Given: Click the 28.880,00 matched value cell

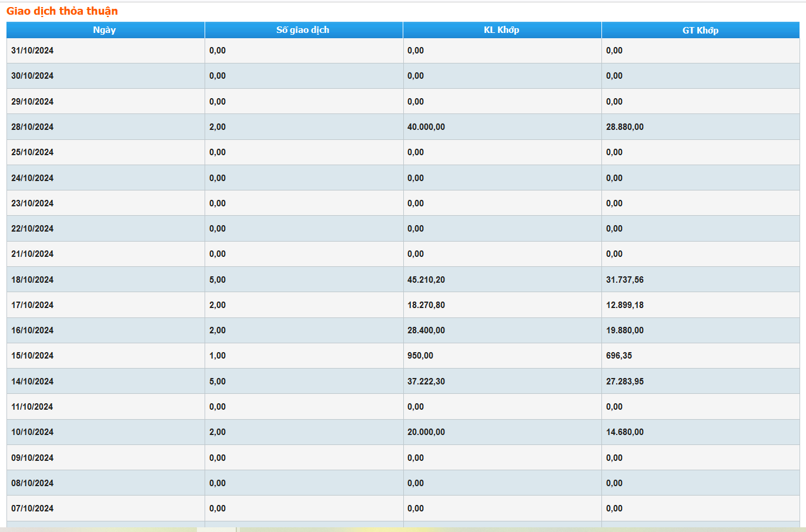Looking at the screenshot, I should click(625, 127).
